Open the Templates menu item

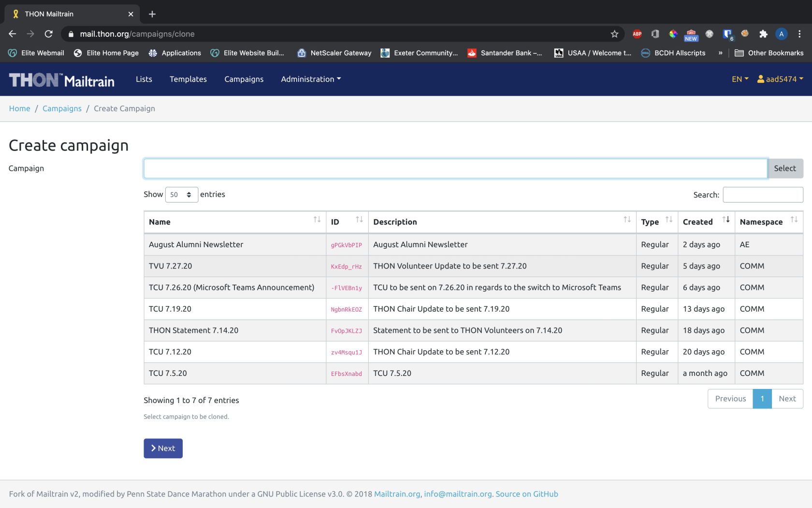[188, 79]
